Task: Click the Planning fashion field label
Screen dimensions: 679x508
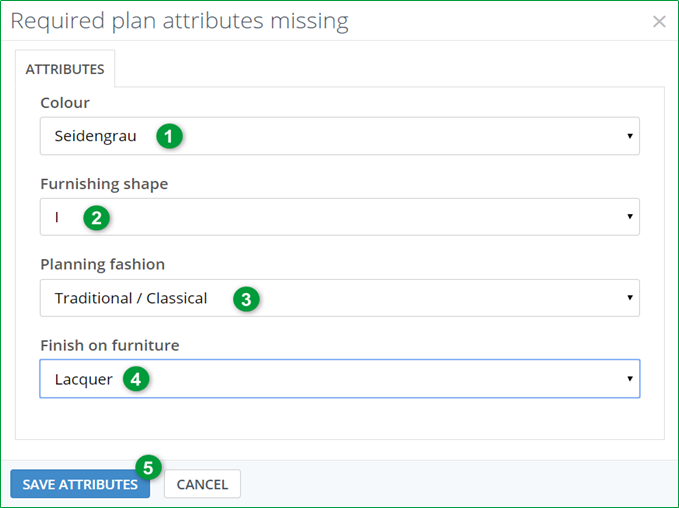Action: click(x=102, y=264)
